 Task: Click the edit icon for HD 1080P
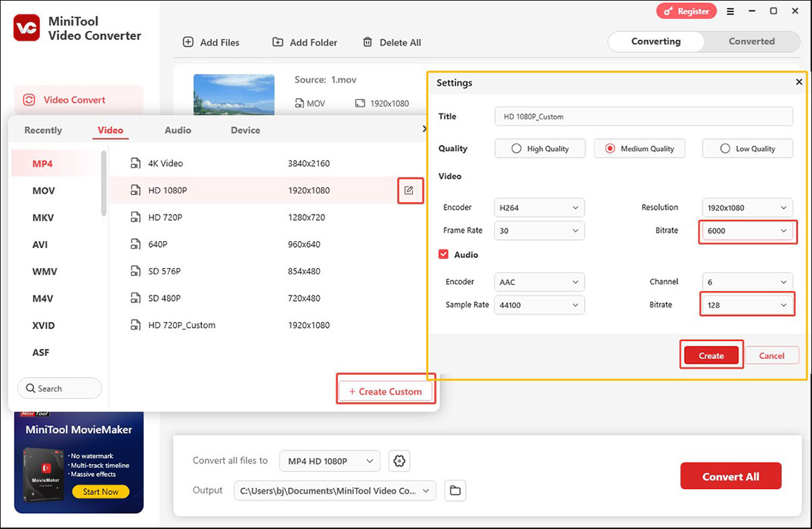[x=409, y=190]
